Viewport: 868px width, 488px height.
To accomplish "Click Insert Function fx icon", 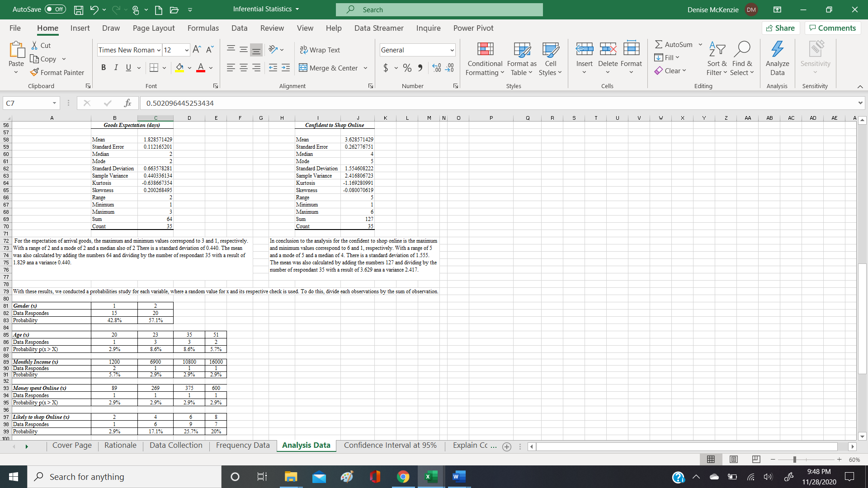I will click(128, 103).
